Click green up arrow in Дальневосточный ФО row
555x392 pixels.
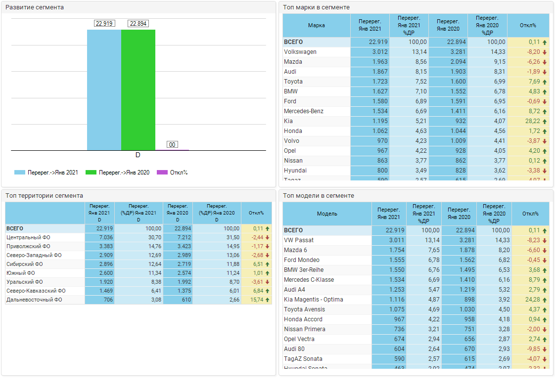coord(268,300)
